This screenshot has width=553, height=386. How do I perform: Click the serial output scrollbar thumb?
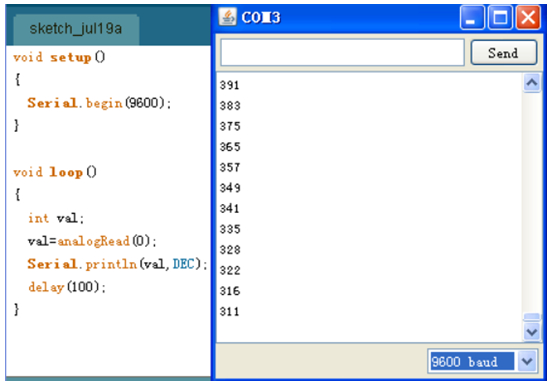click(x=532, y=317)
